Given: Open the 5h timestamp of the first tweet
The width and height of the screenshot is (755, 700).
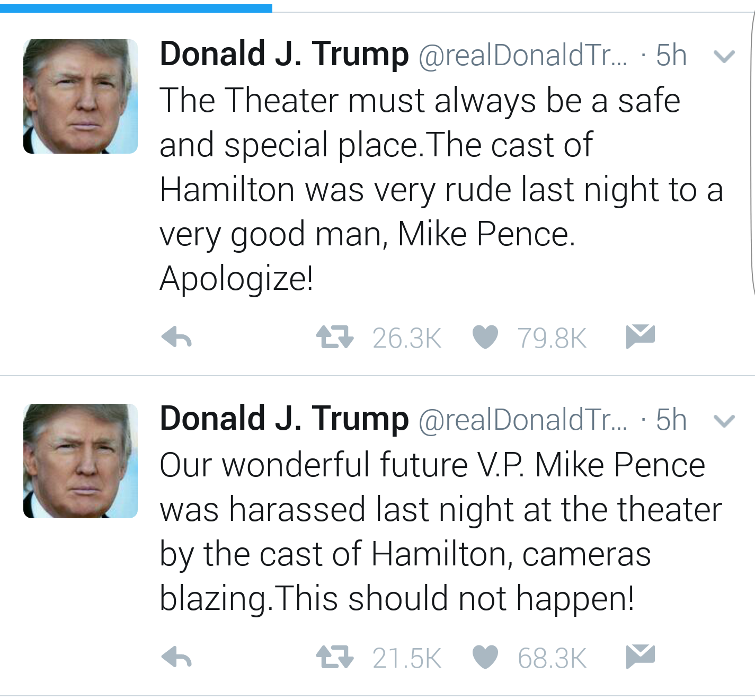Looking at the screenshot, I should point(671,55).
